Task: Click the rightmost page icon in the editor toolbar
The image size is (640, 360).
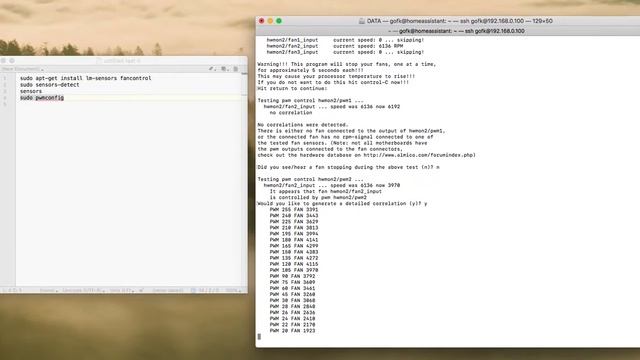Action: (x=236, y=69)
